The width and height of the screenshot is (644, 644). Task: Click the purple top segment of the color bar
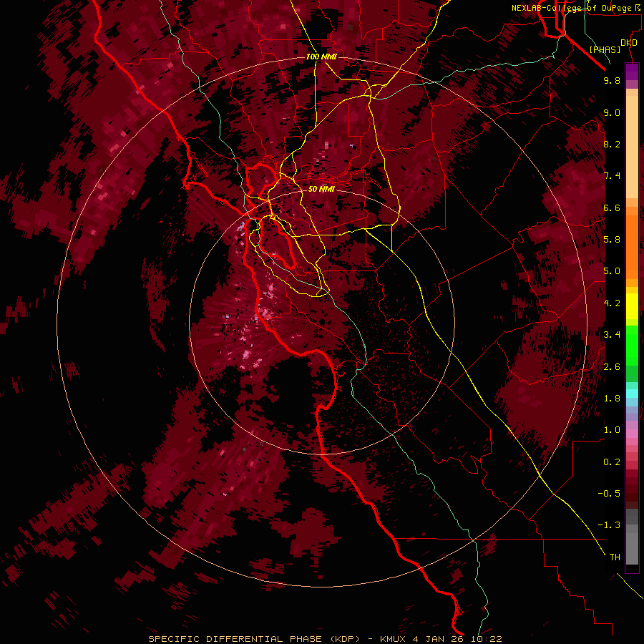tap(632, 72)
